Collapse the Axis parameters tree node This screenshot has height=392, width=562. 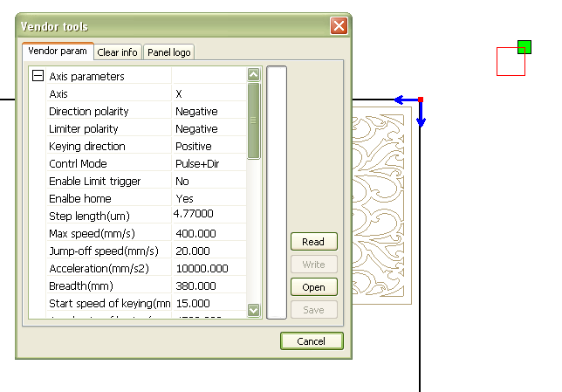(x=38, y=77)
